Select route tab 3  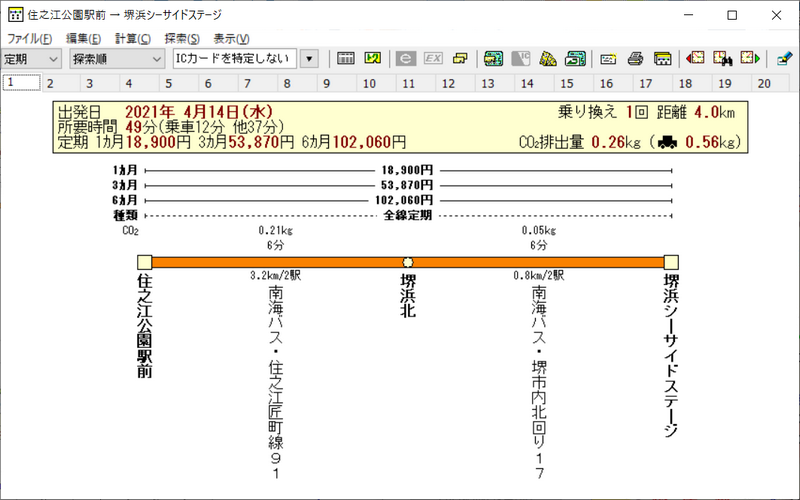click(x=100, y=83)
